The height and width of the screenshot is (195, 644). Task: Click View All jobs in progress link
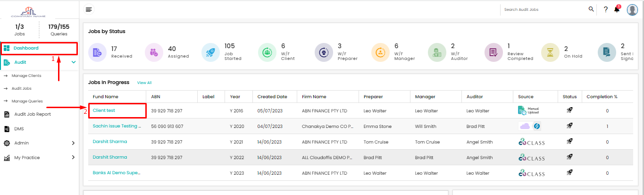tap(144, 83)
